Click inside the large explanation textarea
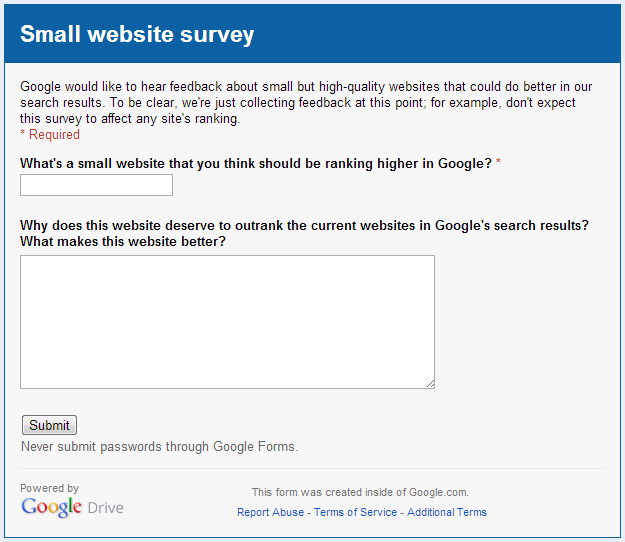This screenshot has height=542, width=625. coord(227,321)
